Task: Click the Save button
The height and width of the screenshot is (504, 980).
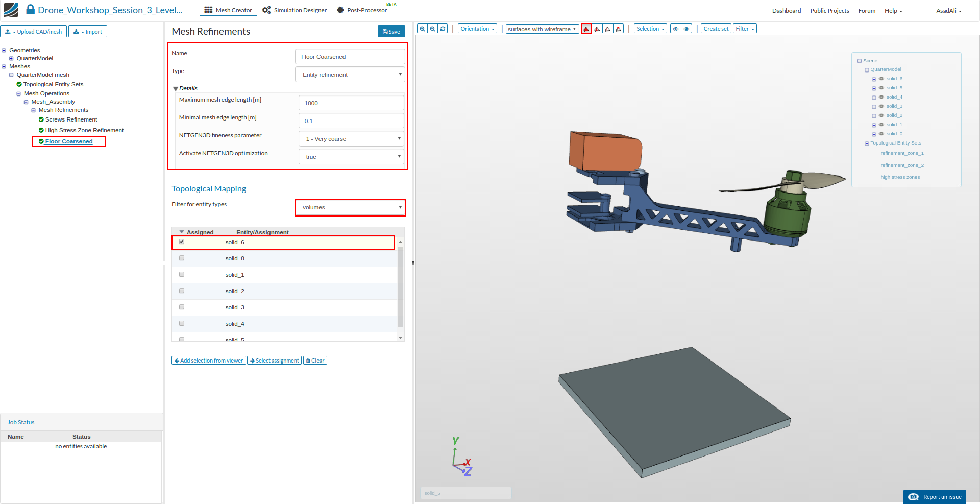Action: (x=391, y=32)
